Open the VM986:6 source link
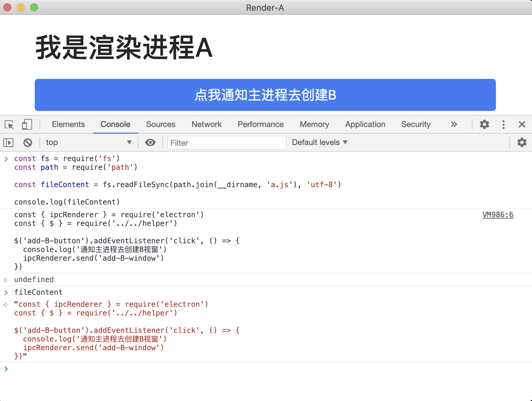532x401 pixels. tap(498, 215)
